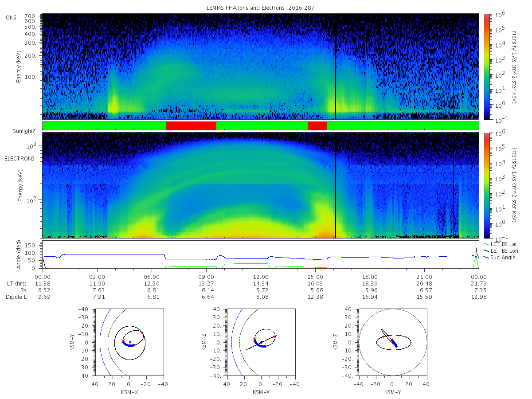Click the 'Dipole L' row label
Viewport: 532px width, 399px height.
coord(16,297)
